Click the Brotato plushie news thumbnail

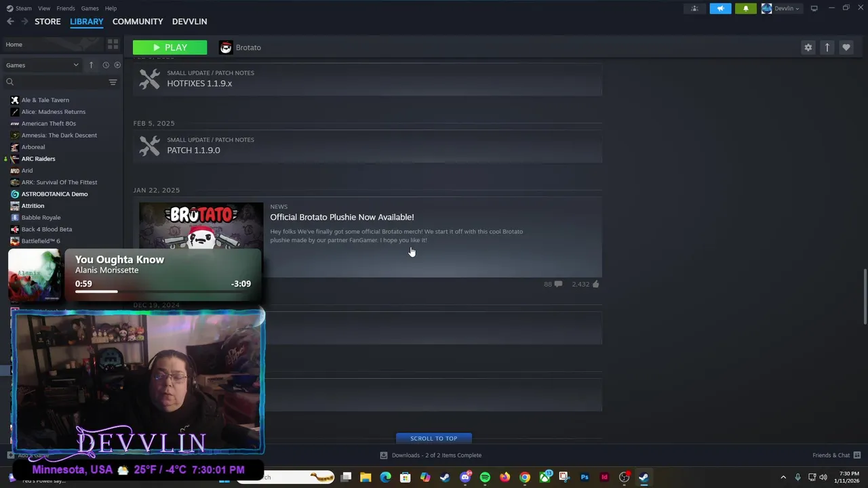click(201, 226)
